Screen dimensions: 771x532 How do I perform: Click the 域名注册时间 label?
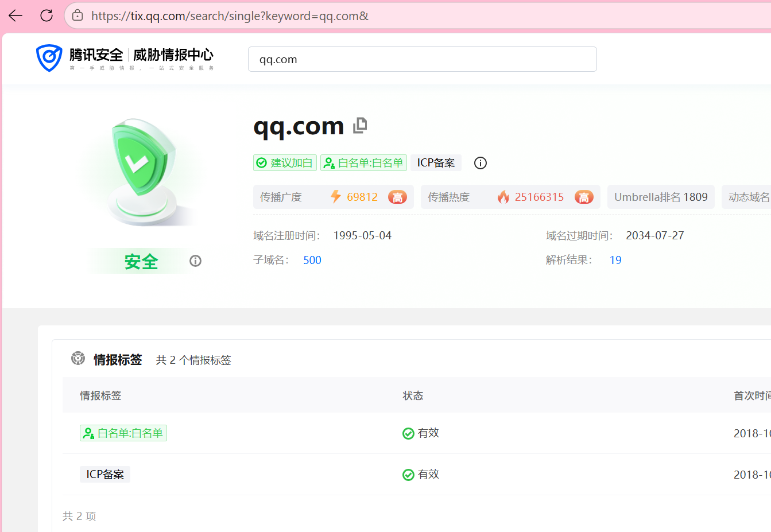pyautogui.click(x=286, y=235)
